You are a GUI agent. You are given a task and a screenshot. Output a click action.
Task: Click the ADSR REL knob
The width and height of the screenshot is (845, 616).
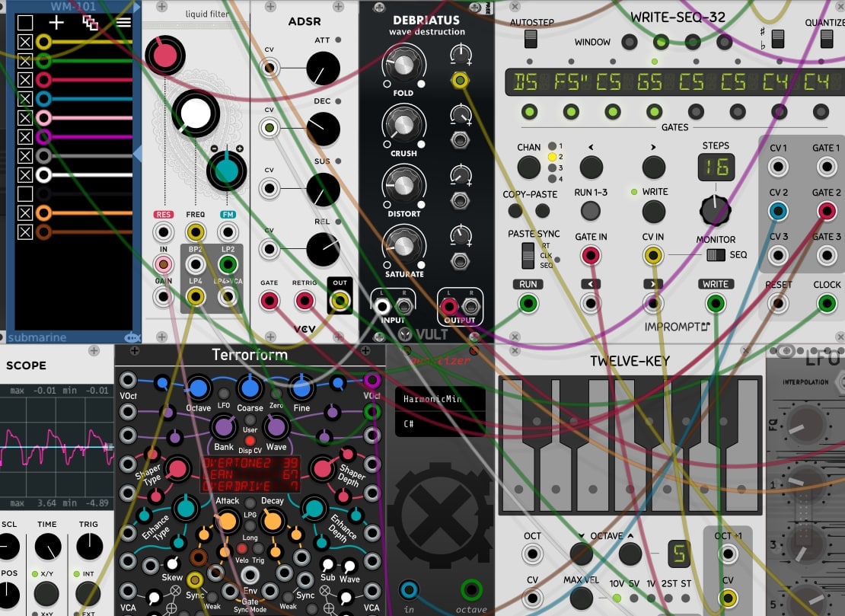[324, 250]
